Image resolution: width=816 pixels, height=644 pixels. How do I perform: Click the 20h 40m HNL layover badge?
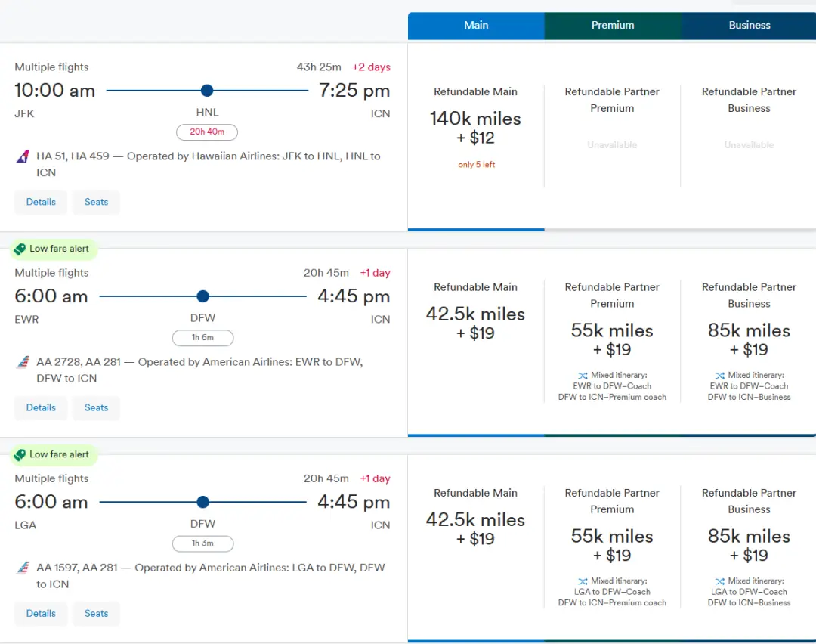coord(206,132)
